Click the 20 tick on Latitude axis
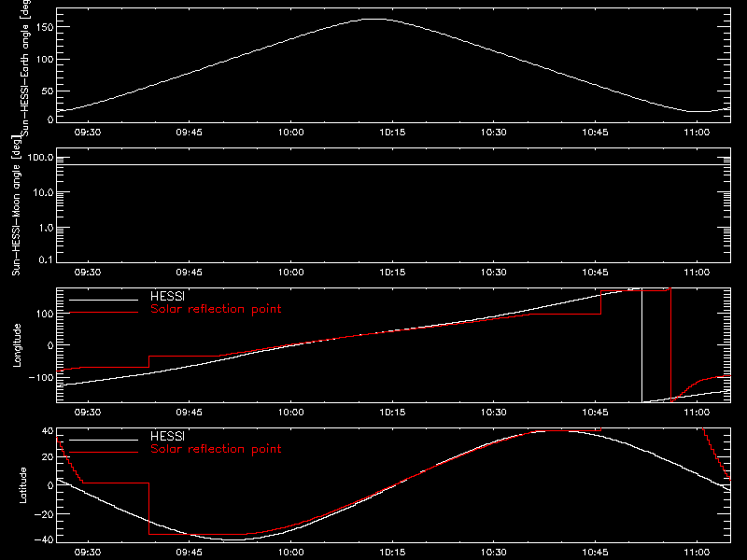This screenshot has height=560, width=747. (49, 457)
